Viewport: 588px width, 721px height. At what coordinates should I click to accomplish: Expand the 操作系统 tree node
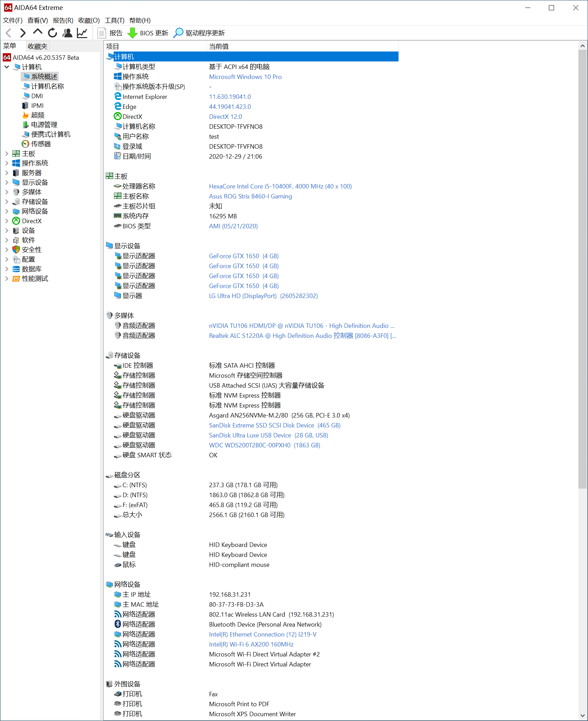[x=7, y=163]
